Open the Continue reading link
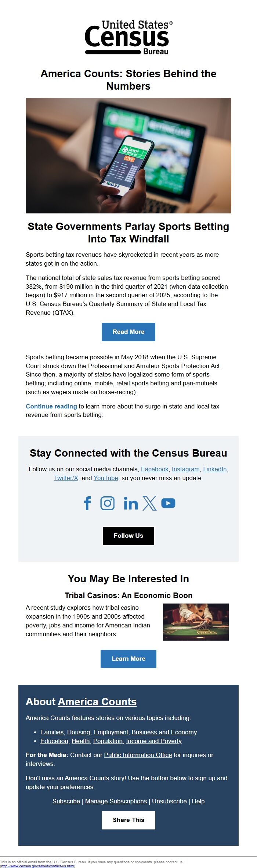Image resolution: width=257 pixels, height=868 pixels. pyautogui.click(x=50, y=406)
